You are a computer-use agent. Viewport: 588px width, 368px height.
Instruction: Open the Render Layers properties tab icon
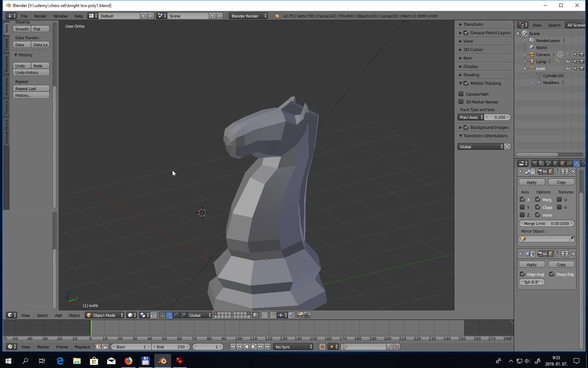(x=541, y=163)
